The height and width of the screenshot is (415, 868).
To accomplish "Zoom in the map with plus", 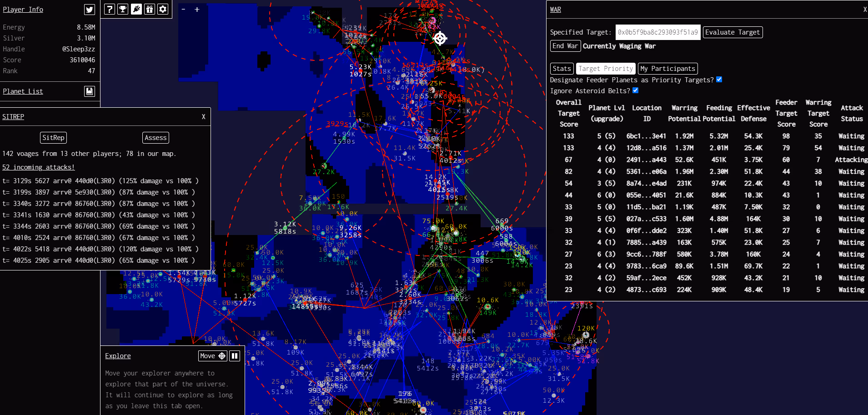I will (197, 9).
